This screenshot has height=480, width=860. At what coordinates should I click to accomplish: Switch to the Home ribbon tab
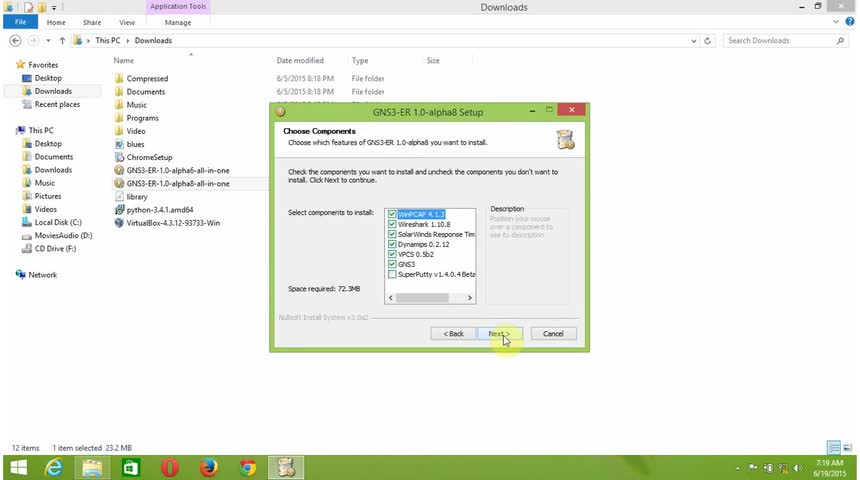pos(56,22)
